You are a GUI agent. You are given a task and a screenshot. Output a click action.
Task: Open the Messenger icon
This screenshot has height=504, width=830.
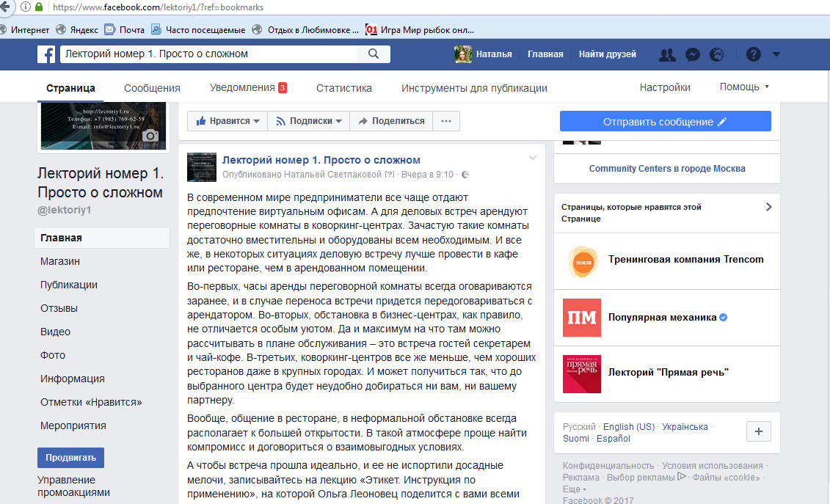click(x=692, y=54)
